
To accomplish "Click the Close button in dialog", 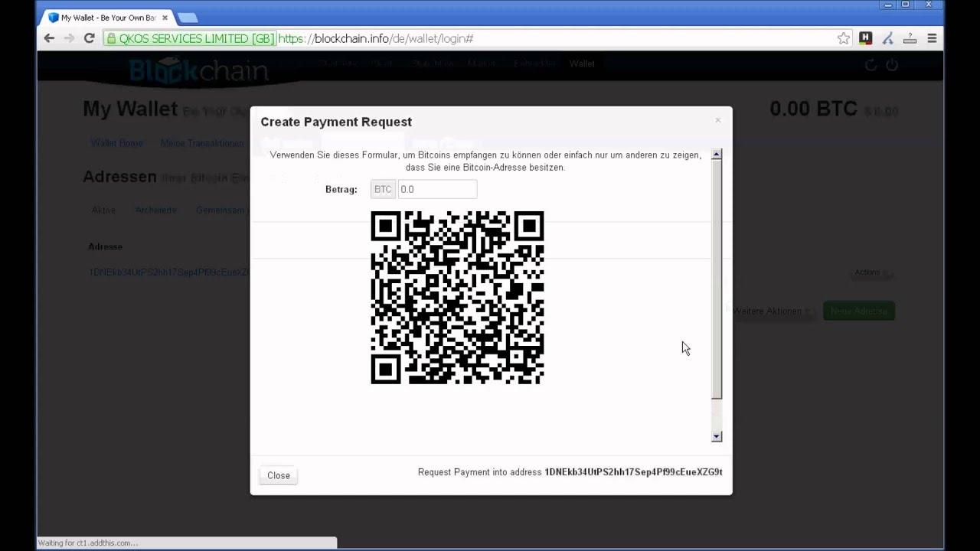I will point(279,475).
